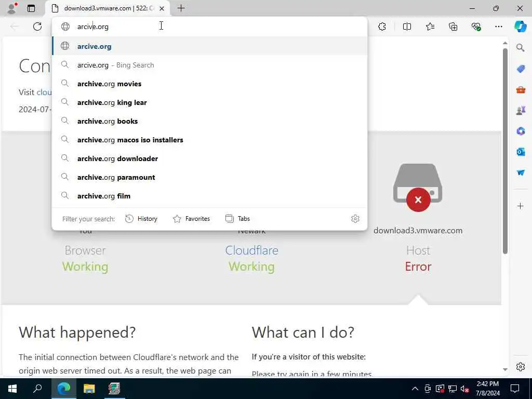
Task: Open the sidebar settings gear icon
Action: coord(521,367)
